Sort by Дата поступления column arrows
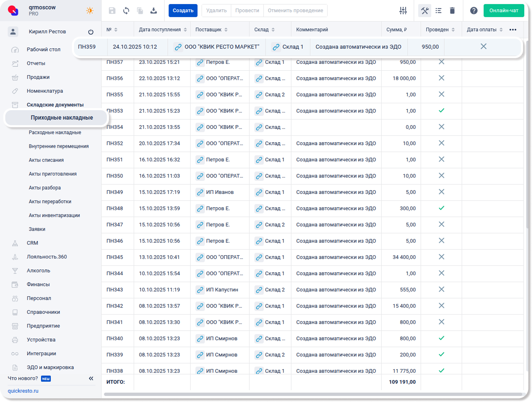This screenshot has width=532, height=402. (x=185, y=30)
